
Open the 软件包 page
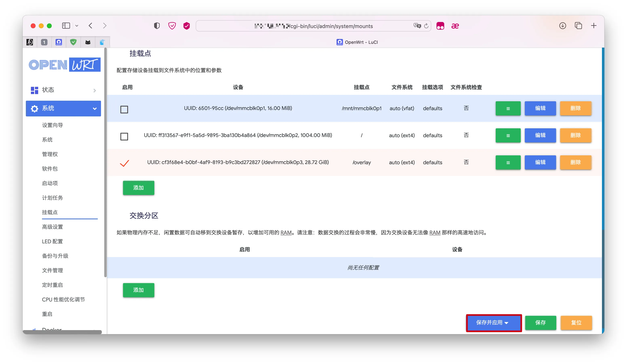click(50, 169)
